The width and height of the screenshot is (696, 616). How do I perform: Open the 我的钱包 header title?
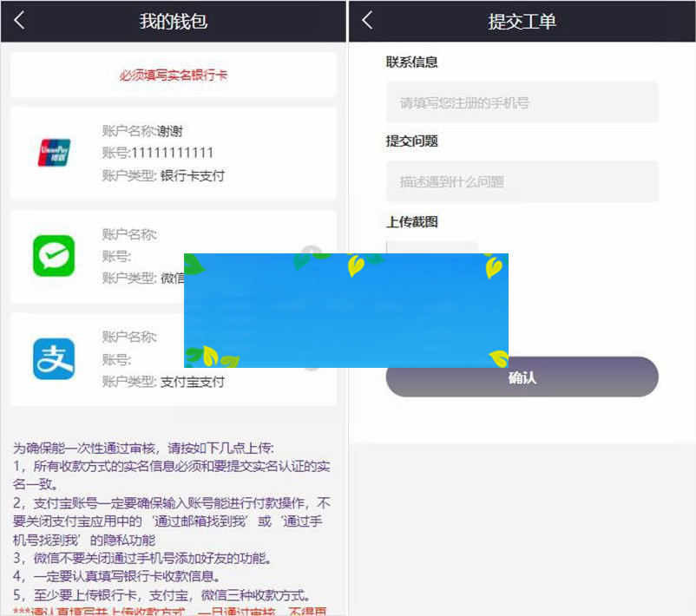click(172, 21)
